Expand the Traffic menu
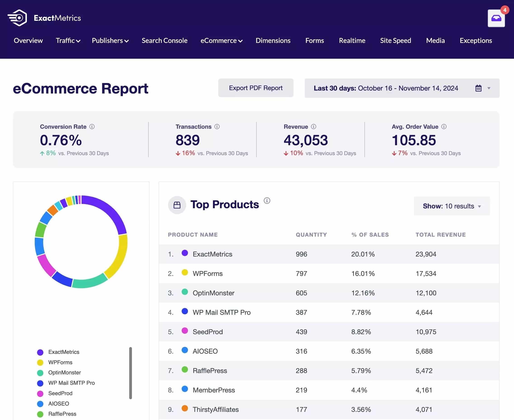 68,40
